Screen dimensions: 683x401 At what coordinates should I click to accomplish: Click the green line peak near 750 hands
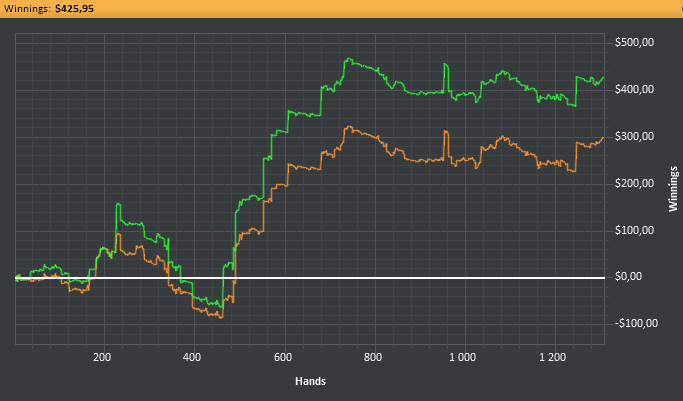tap(348, 59)
